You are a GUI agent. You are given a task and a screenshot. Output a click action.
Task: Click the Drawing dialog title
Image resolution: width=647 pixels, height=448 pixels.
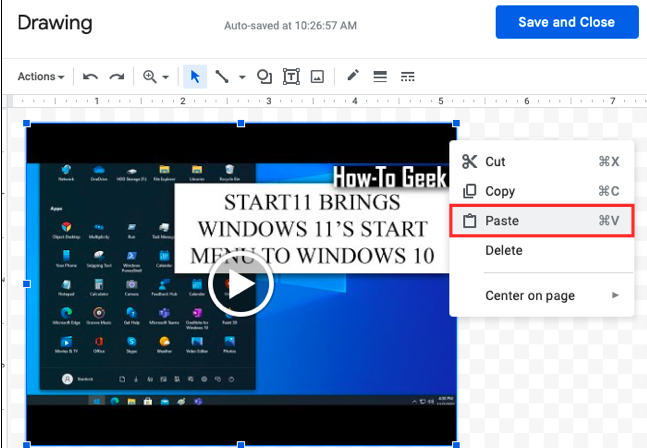pos(55,23)
